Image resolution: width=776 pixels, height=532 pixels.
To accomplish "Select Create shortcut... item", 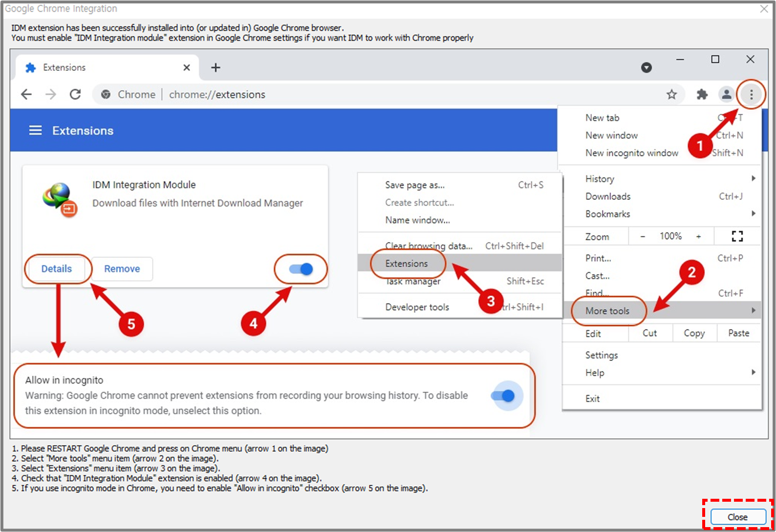I will pos(460,203).
